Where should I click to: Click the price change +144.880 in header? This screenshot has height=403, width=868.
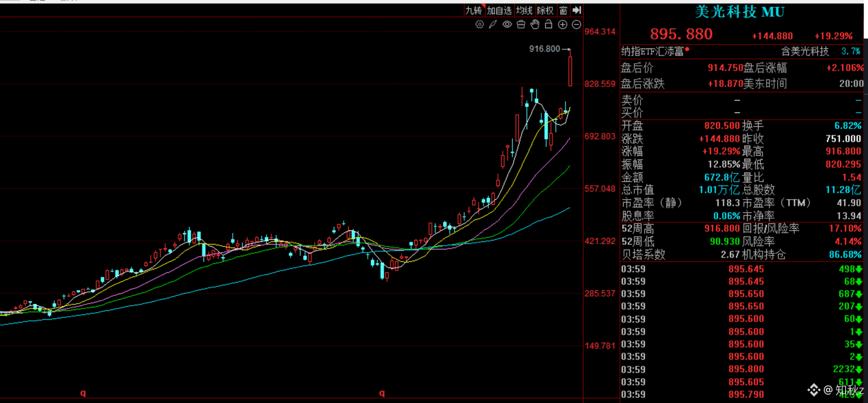(772, 36)
